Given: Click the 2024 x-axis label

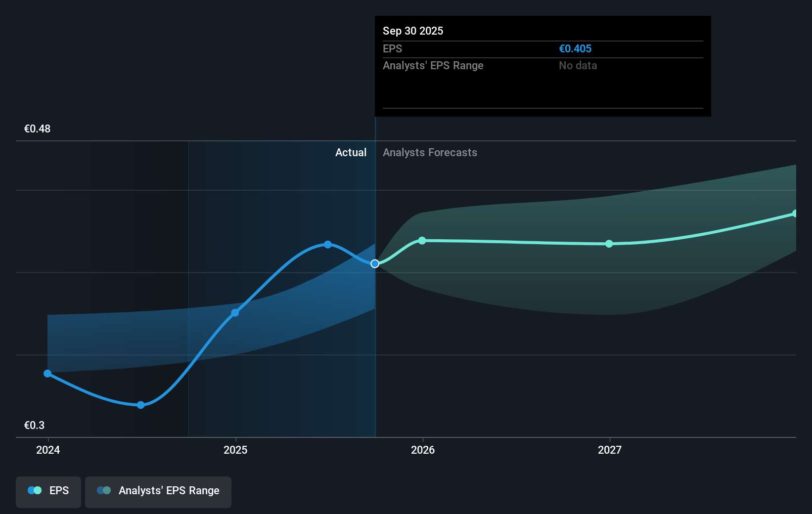Looking at the screenshot, I should coord(48,450).
